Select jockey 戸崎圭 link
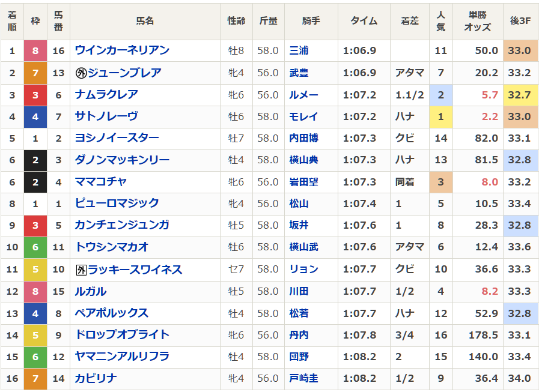This screenshot has height=392, width=539. pos(303,378)
